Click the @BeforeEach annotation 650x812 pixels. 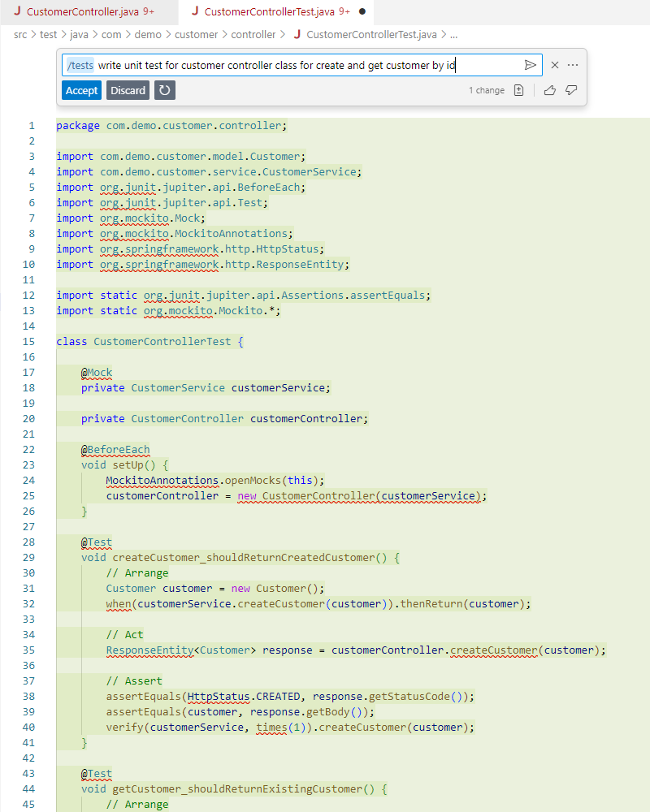[115, 450]
